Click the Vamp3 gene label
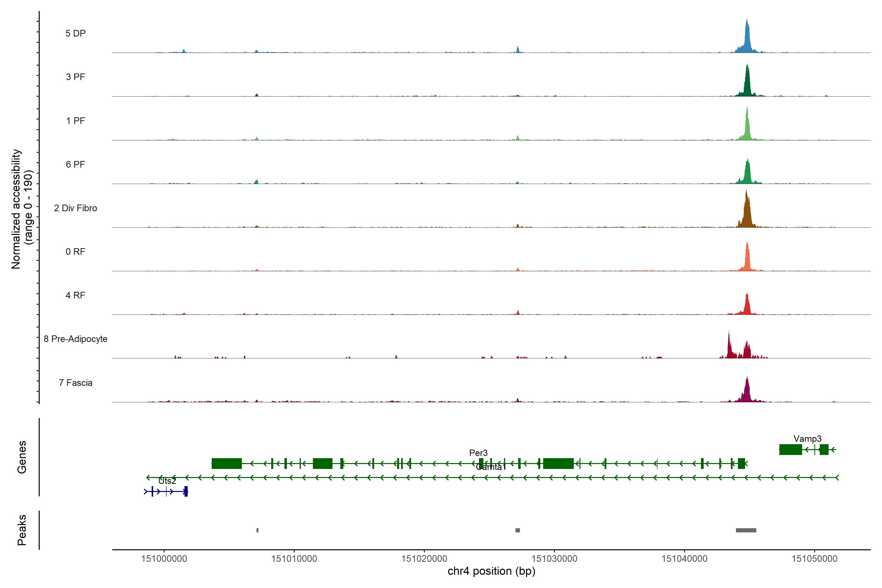Image resolution: width=882 pixels, height=588 pixels. click(x=807, y=438)
